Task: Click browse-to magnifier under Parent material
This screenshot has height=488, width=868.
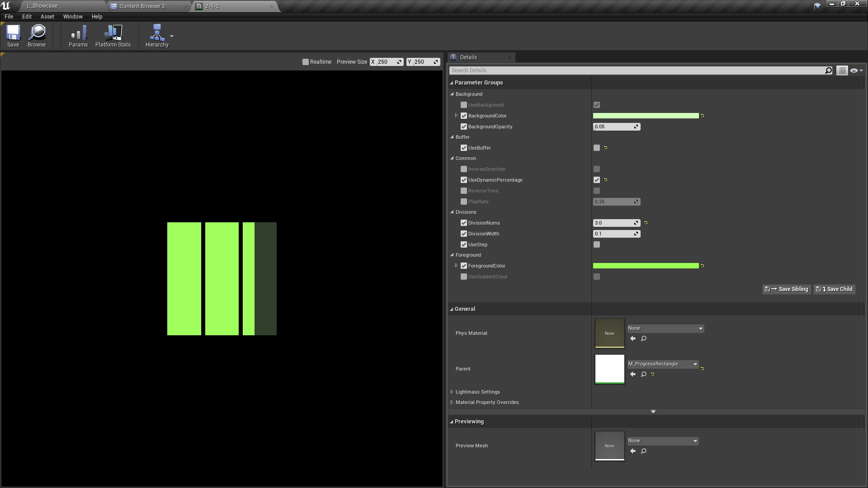Action: click(644, 374)
